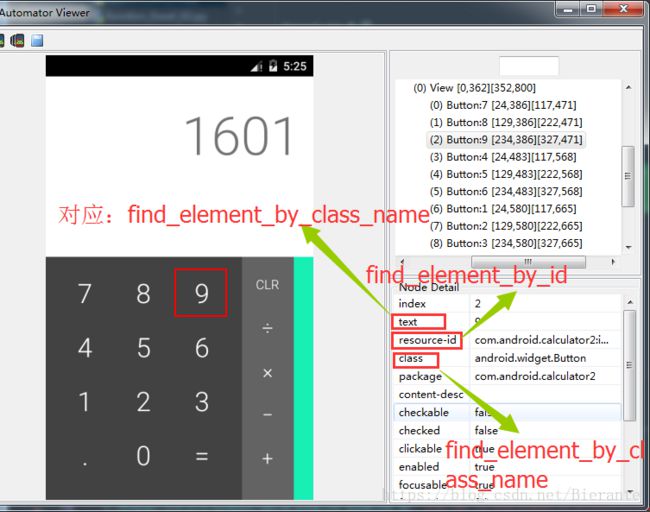The image size is (650, 512).
Task: Click the hierarchy tree scroll up arrow
Action: [627, 84]
